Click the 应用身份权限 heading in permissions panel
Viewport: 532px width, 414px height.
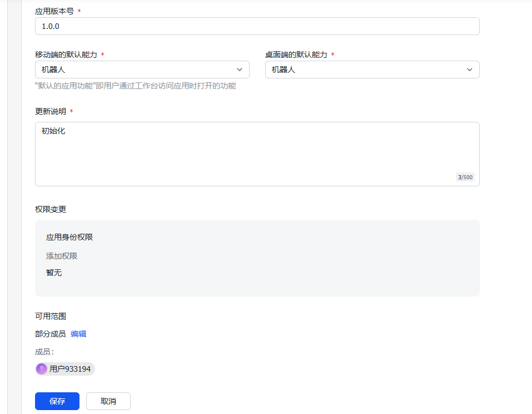pos(69,237)
